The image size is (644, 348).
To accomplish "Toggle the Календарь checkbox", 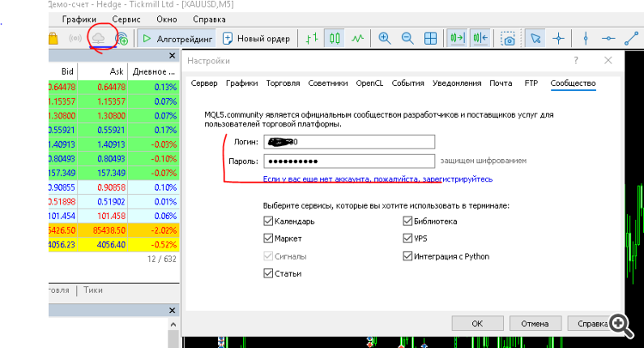I will (268, 221).
